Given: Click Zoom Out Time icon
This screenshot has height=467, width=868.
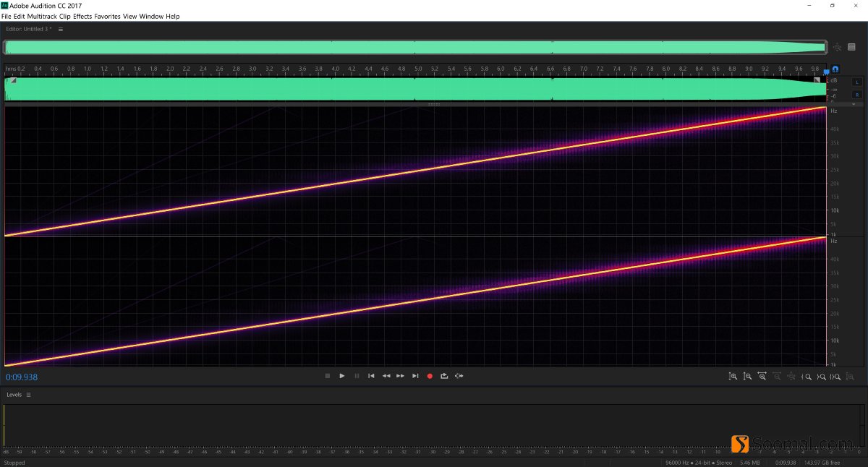Looking at the screenshot, I should click(x=777, y=377).
